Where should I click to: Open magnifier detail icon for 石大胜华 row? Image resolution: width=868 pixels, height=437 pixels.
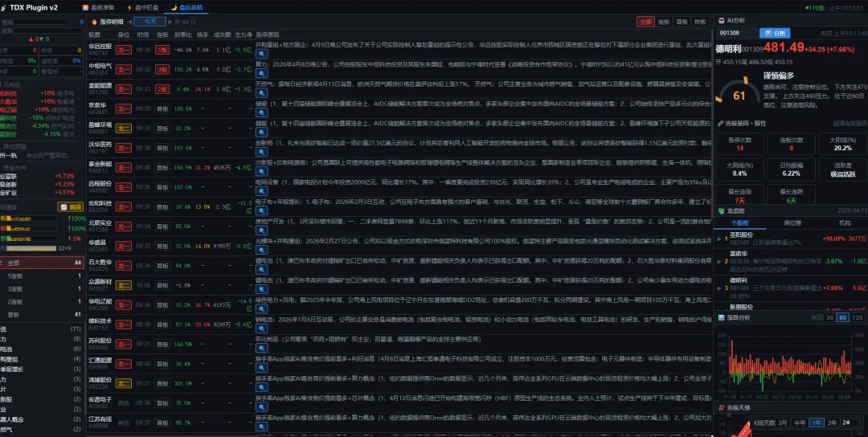click(261, 269)
